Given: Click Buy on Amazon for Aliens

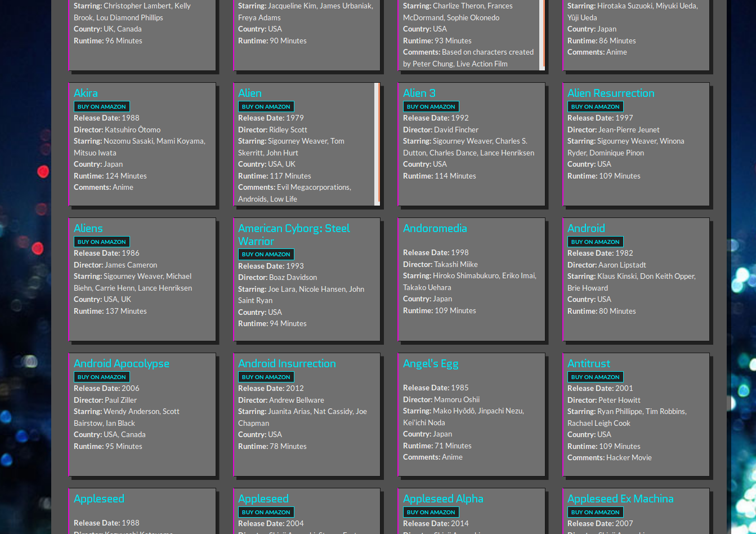Looking at the screenshot, I should tap(102, 242).
